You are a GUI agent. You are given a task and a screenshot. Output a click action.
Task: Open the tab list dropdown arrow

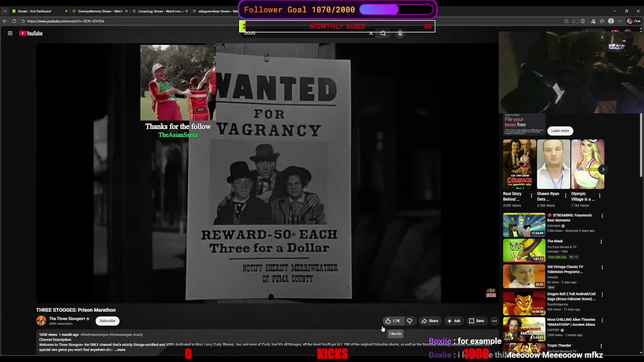coord(5,11)
